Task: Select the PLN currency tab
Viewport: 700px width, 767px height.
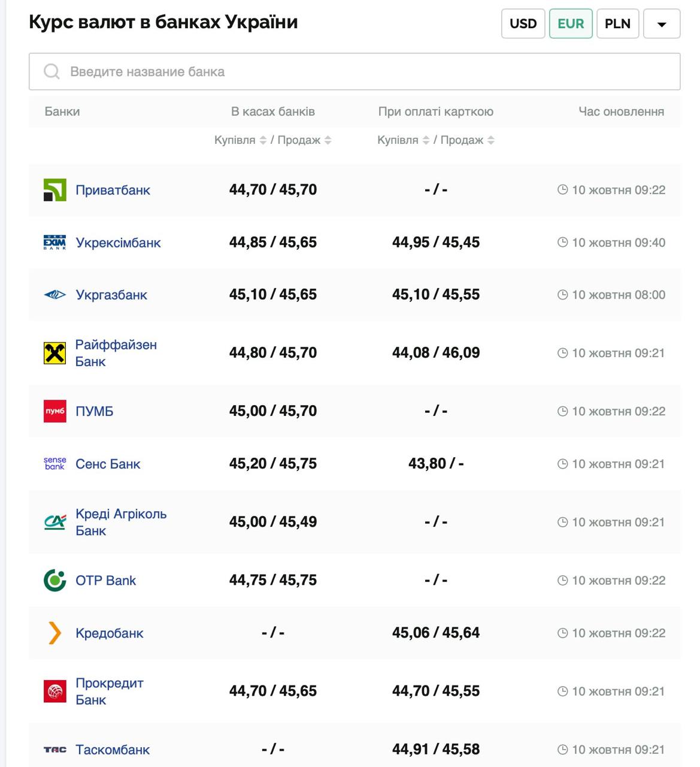Action: click(617, 24)
